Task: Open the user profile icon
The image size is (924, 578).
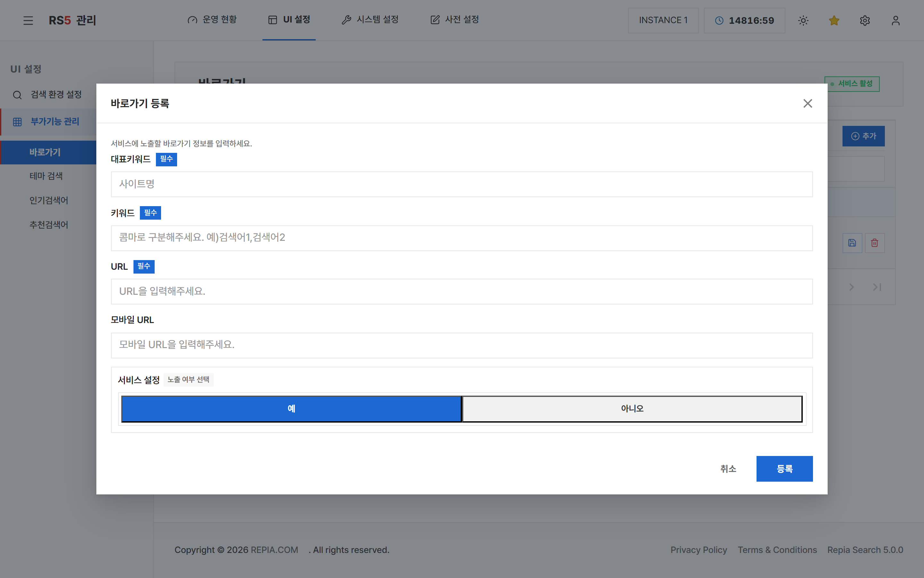Action: [896, 20]
